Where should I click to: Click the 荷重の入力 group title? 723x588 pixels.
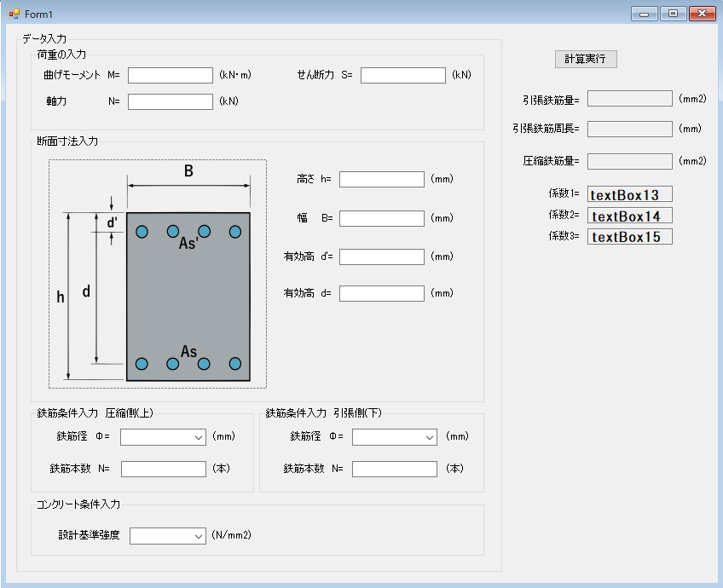61,55
